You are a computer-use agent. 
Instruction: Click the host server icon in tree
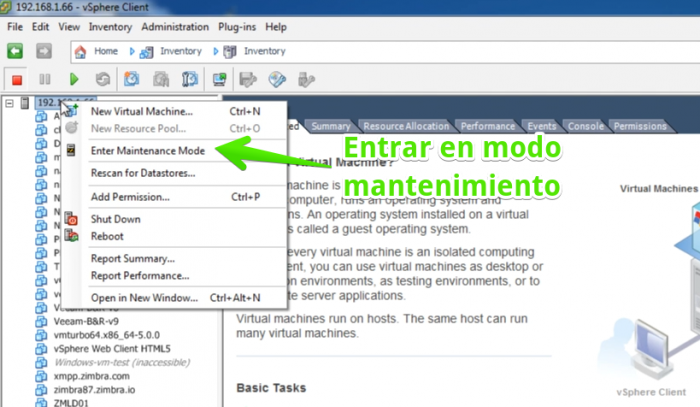[25, 103]
